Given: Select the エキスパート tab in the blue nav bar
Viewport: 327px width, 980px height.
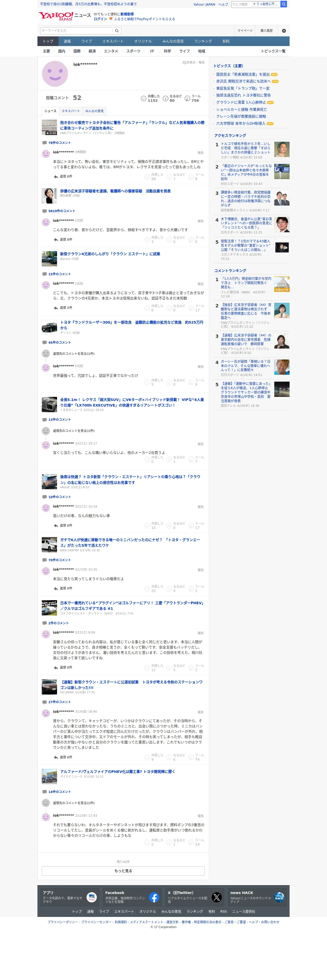Looking at the screenshot, I should pos(113,41).
